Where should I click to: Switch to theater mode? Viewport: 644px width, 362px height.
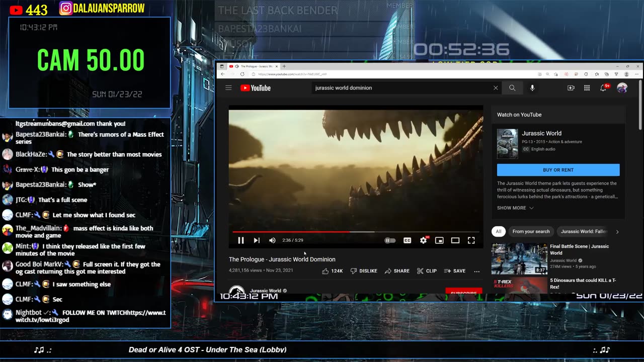coord(455,240)
